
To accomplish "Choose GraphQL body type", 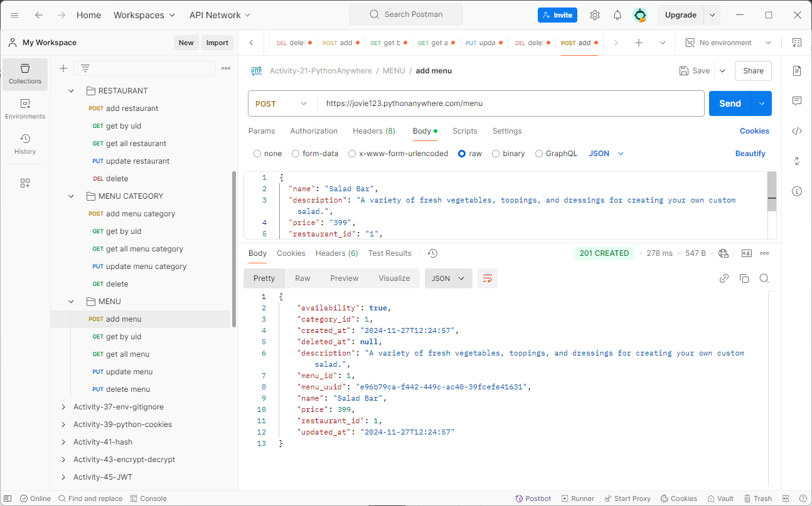I will click(x=556, y=154).
